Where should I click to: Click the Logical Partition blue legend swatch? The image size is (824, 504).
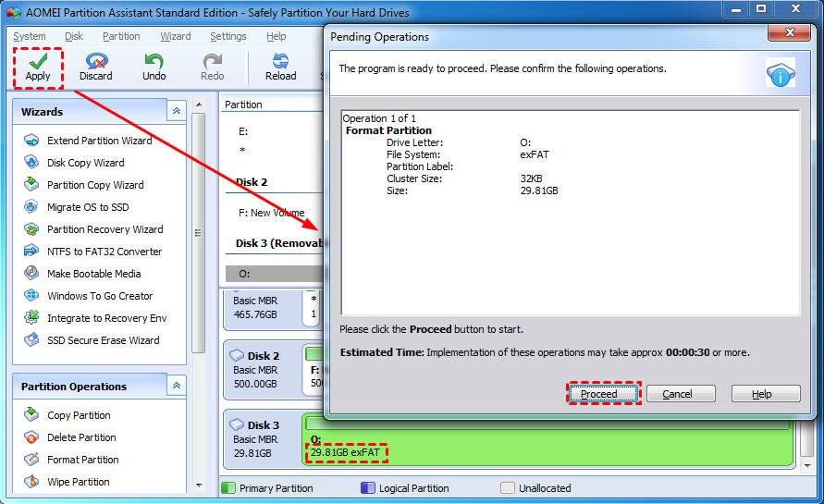point(368,487)
